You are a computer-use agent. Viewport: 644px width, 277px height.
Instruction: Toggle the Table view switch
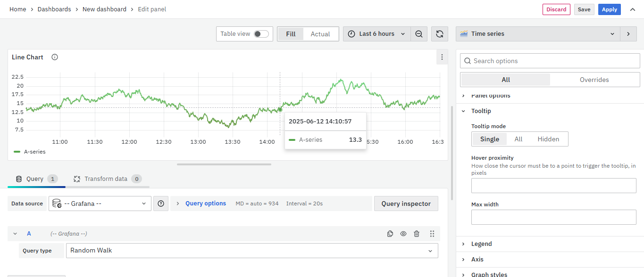click(261, 34)
